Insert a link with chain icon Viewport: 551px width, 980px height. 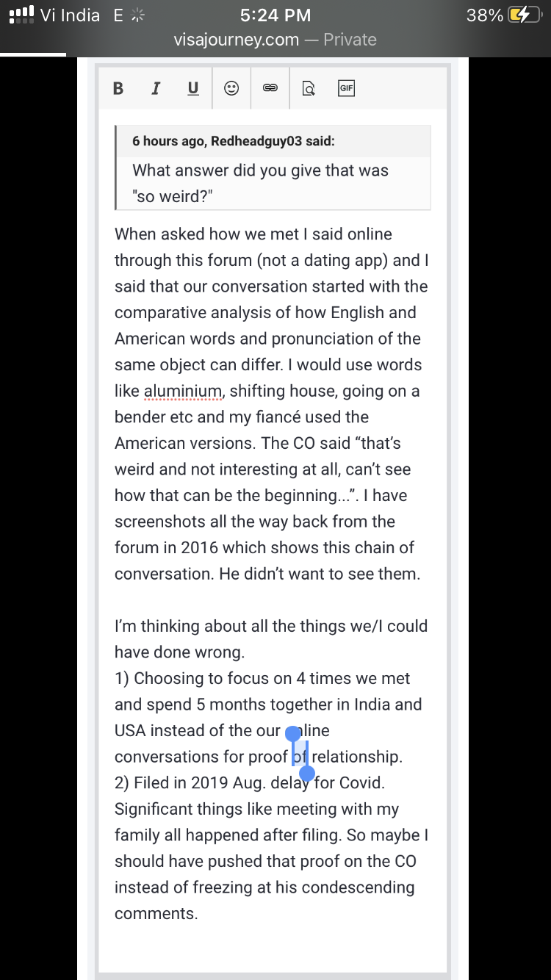click(x=270, y=89)
